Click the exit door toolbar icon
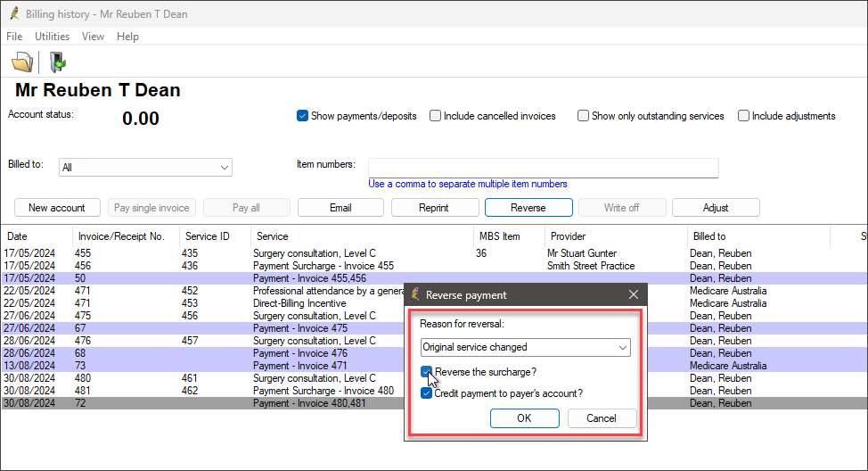868x471 pixels. (x=57, y=62)
